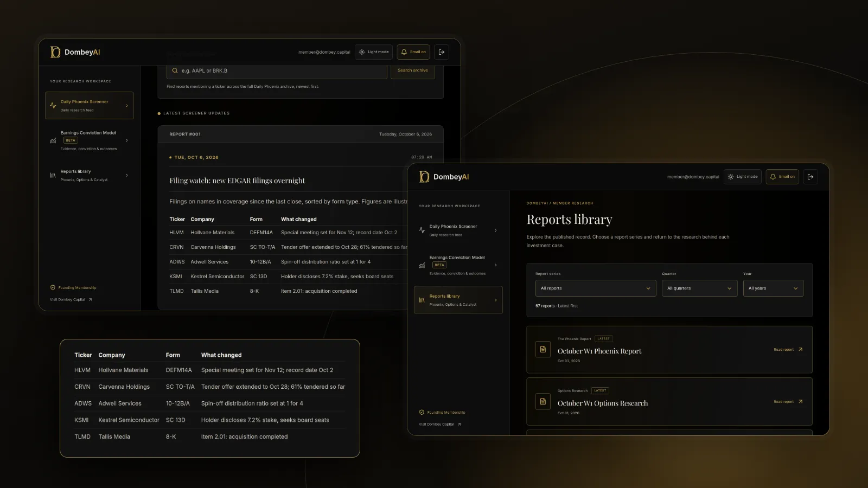This screenshot has width=868, height=488.
Task: Click the Daily Phoenix Screener chevron in the Reports library window
Action: click(496, 230)
